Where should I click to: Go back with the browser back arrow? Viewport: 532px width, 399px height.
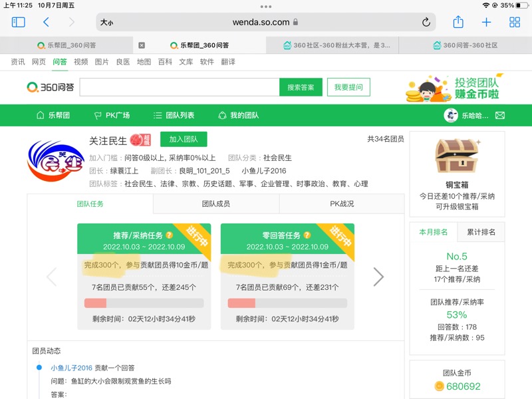tap(46, 23)
